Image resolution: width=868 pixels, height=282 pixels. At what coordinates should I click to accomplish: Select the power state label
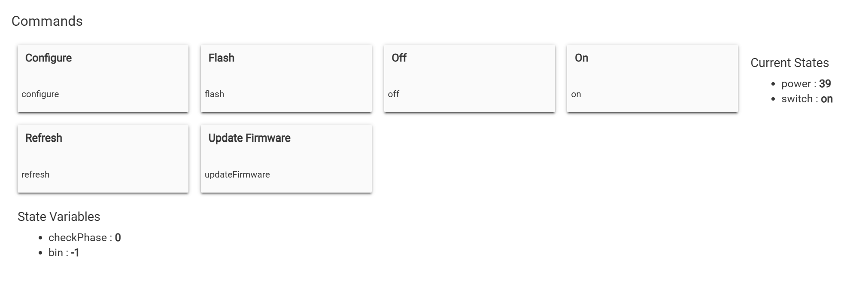[x=796, y=84]
